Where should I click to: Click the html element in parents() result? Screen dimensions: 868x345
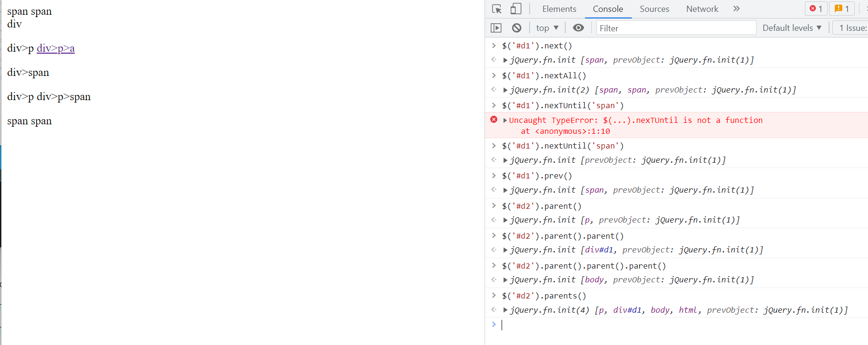(x=688, y=310)
